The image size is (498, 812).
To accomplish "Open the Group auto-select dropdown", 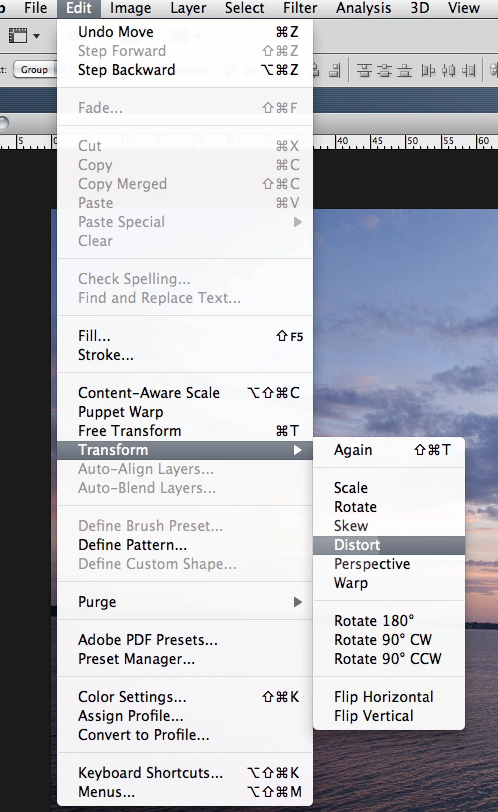I will pyautogui.click(x=34, y=69).
